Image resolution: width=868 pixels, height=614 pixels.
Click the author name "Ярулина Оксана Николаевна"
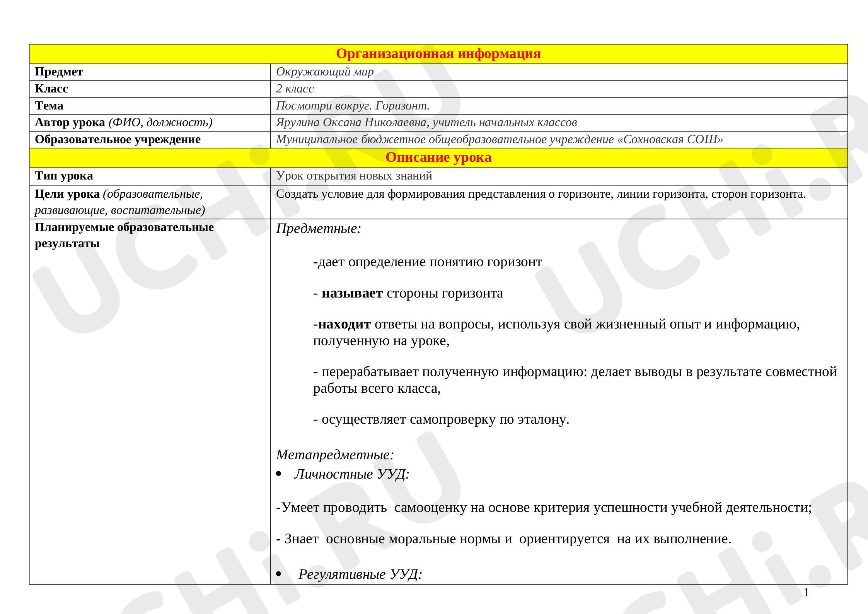click(351, 122)
